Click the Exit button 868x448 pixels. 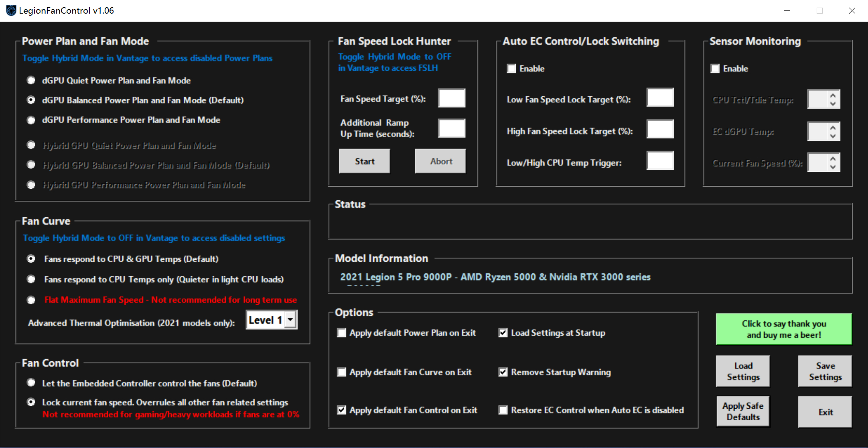825,411
